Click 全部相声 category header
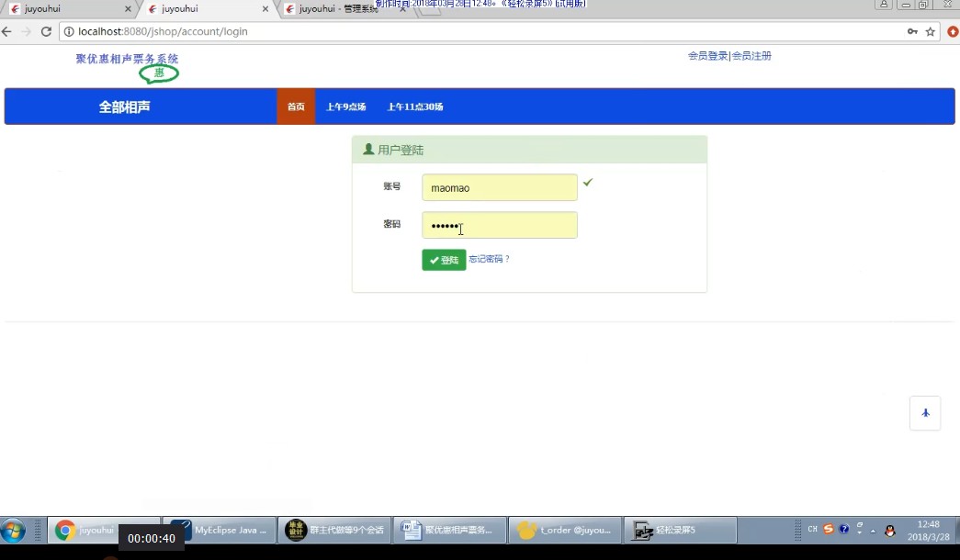The width and height of the screenshot is (960, 560). 124,107
